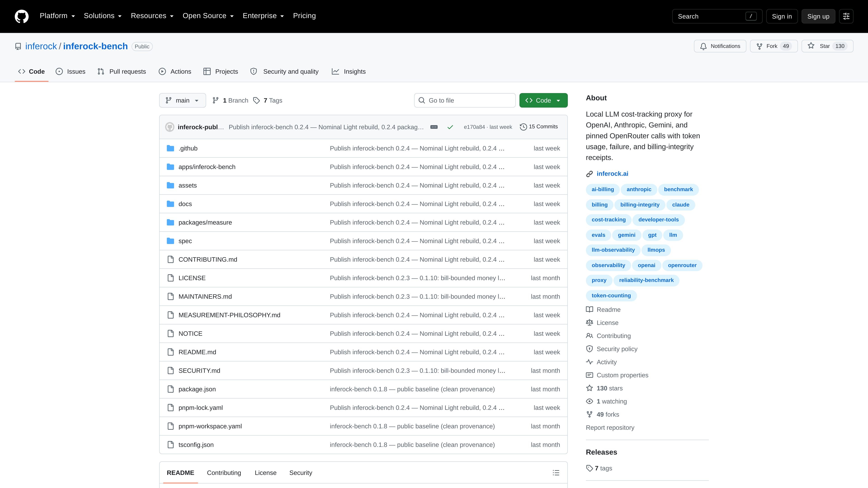Open the README.md file
This screenshot has height=488, width=868.
197,352
